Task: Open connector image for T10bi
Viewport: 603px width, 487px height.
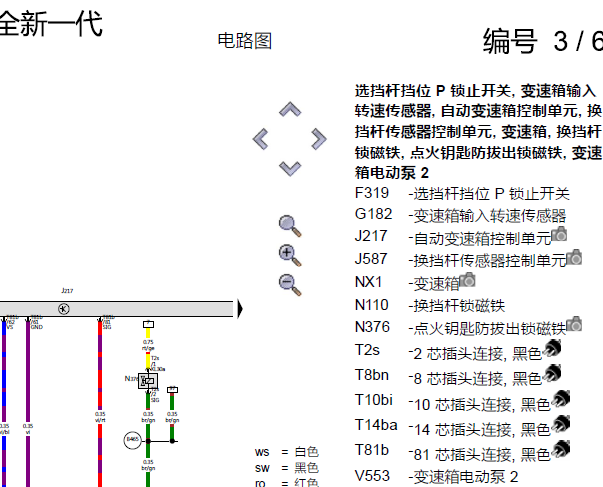Action: pos(561,399)
